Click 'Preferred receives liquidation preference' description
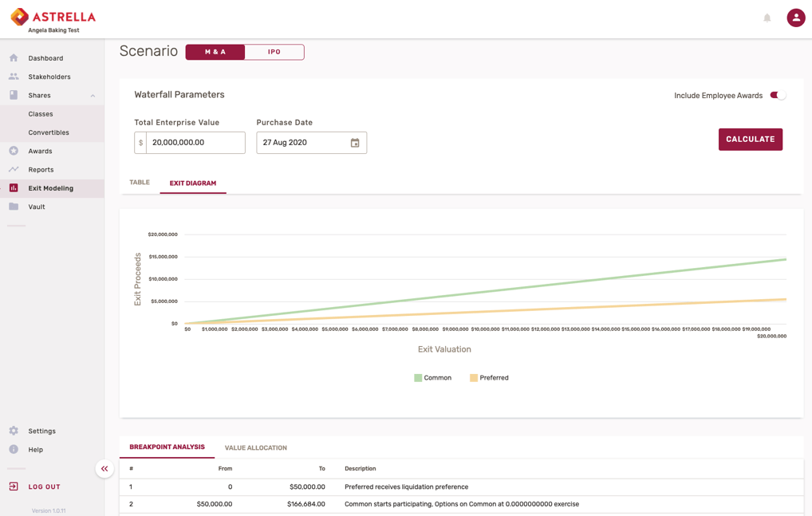This screenshot has height=516, width=812. [407, 487]
